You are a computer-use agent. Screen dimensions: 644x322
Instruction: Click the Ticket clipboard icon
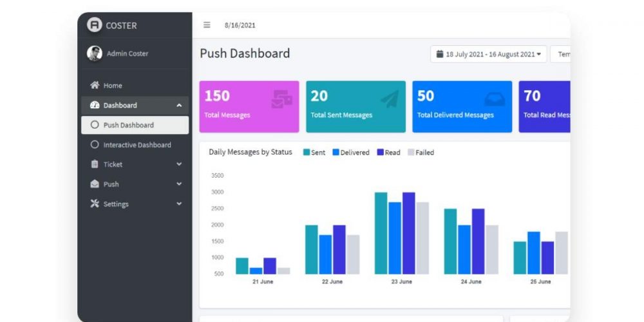tap(95, 164)
